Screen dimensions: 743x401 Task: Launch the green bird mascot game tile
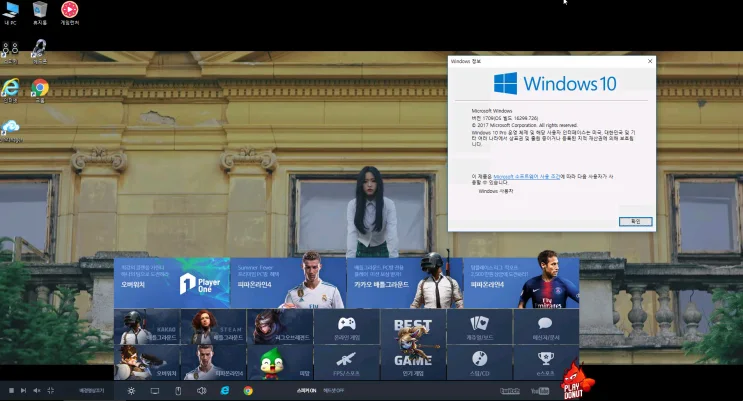pyautogui.click(x=280, y=363)
